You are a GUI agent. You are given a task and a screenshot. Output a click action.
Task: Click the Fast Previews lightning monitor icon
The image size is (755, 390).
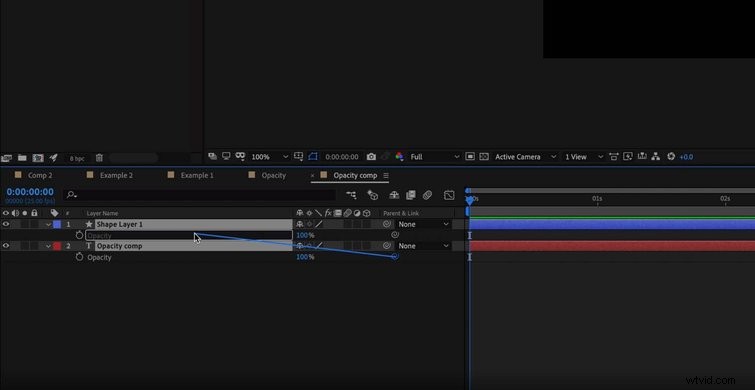pos(627,156)
